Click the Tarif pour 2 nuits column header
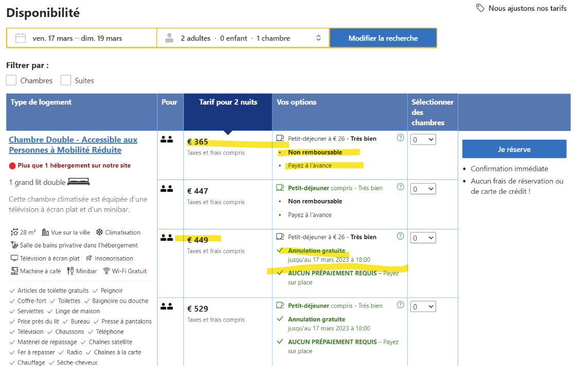This screenshot has width=588, height=366. point(228,102)
